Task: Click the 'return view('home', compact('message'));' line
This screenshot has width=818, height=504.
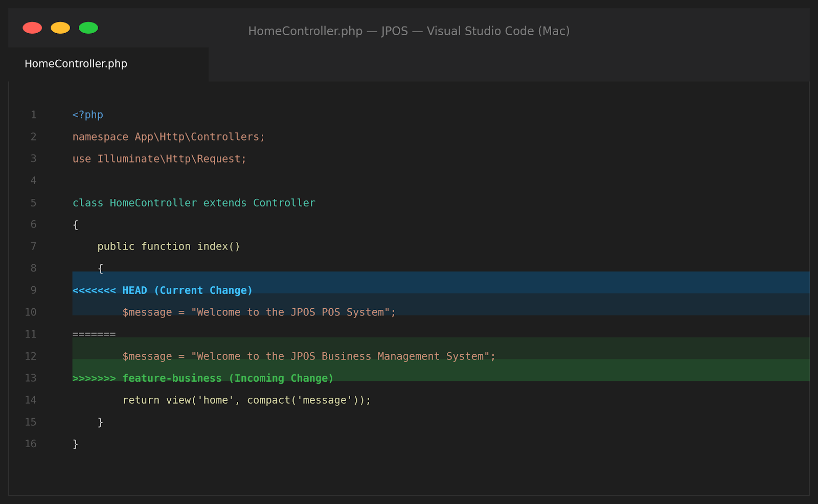Action: [246, 400]
